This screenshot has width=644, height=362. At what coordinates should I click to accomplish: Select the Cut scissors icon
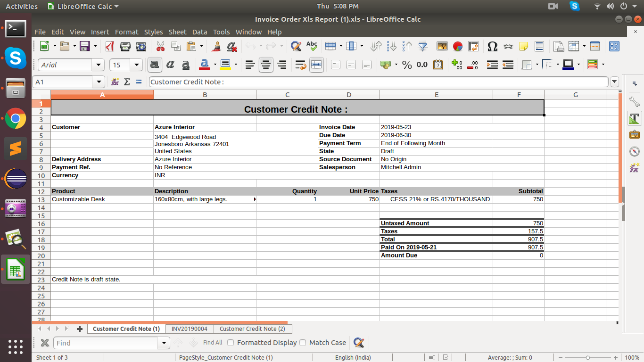tap(160, 46)
